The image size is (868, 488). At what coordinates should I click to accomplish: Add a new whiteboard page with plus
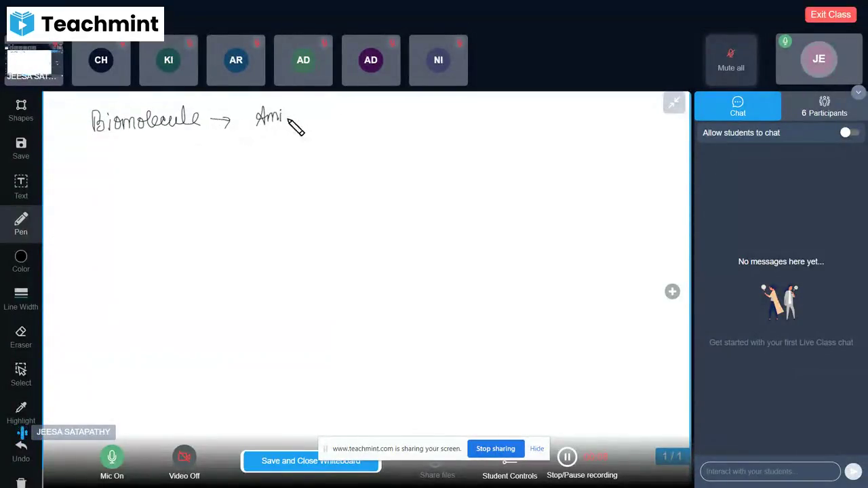(x=672, y=291)
